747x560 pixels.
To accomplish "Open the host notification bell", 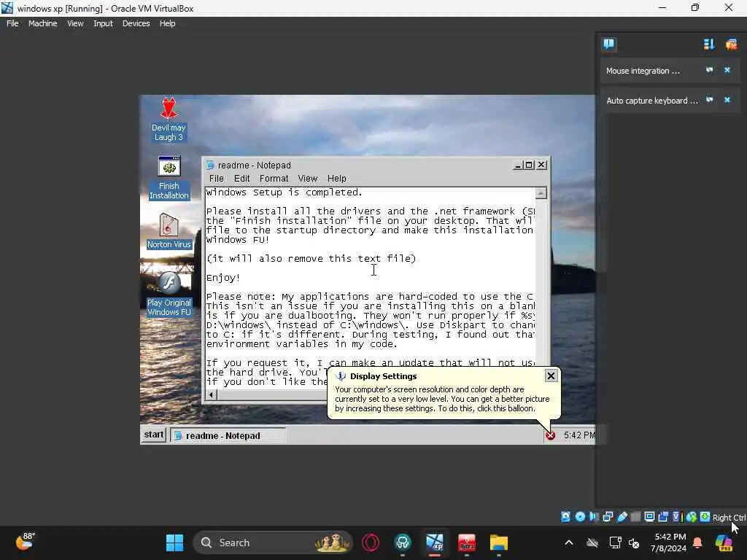I will pyautogui.click(x=697, y=542).
